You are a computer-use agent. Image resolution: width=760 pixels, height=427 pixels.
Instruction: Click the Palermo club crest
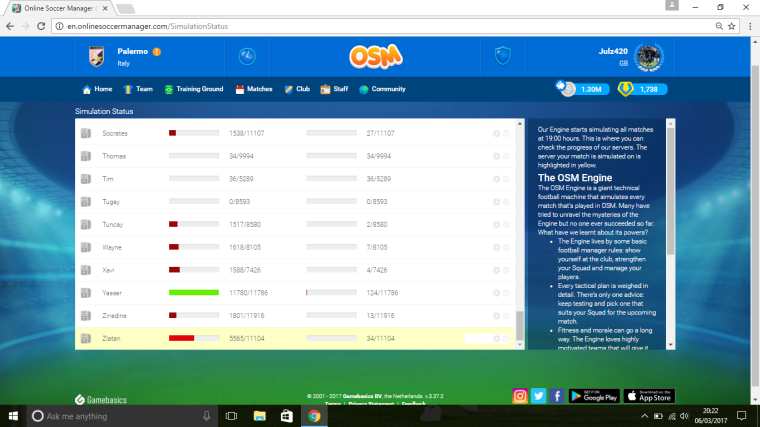[96, 56]
